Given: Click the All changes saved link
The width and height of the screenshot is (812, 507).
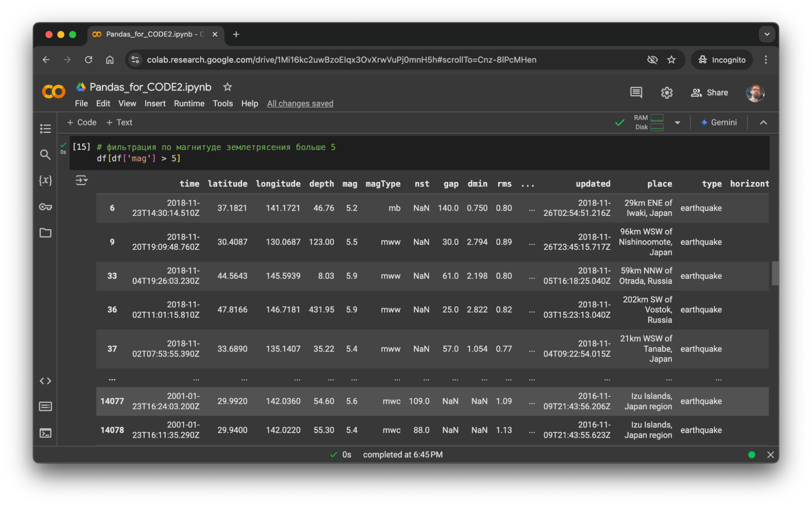Looking at the screenshot, I should pos(300,104).
